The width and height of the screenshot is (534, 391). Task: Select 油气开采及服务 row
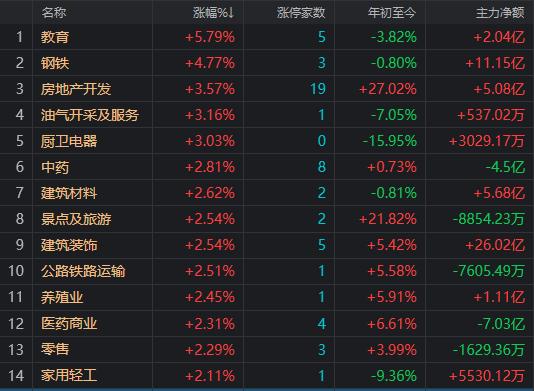267,115
